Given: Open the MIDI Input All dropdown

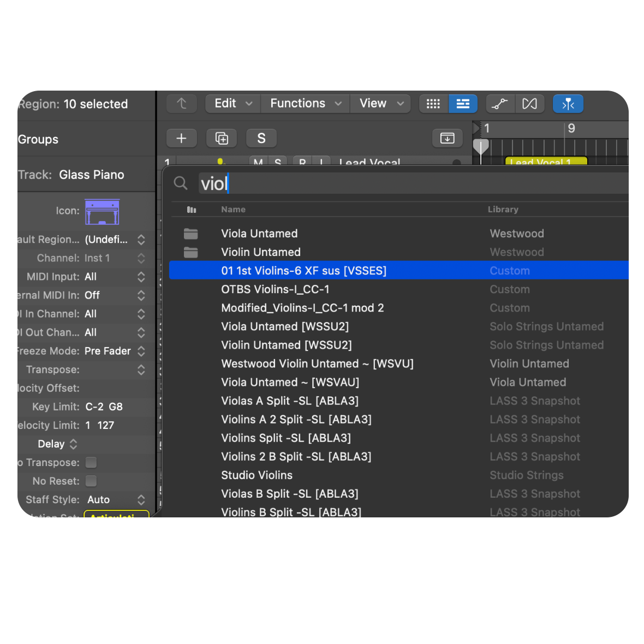Looking at the screenshot, I should click(x=141, y=277).
